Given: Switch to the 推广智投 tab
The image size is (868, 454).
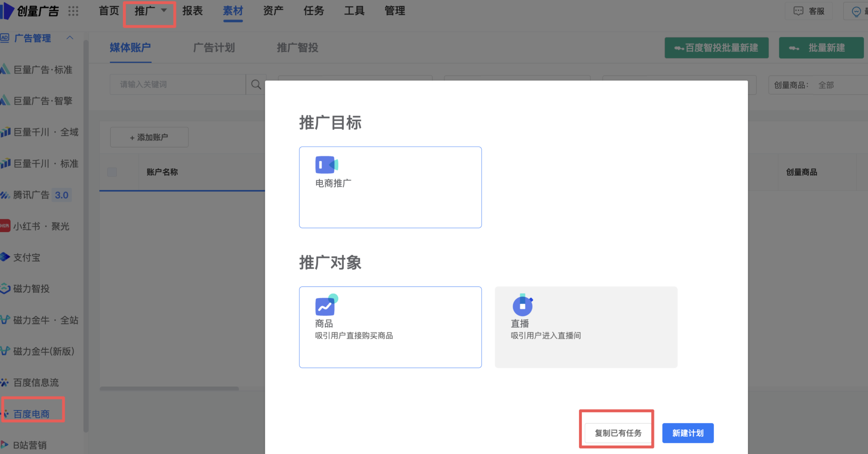Looking at the screenshot, I should [297, 48].
